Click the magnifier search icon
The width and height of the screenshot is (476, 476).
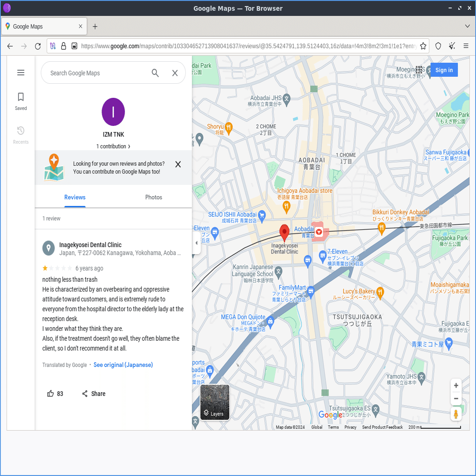coord(155,73)
